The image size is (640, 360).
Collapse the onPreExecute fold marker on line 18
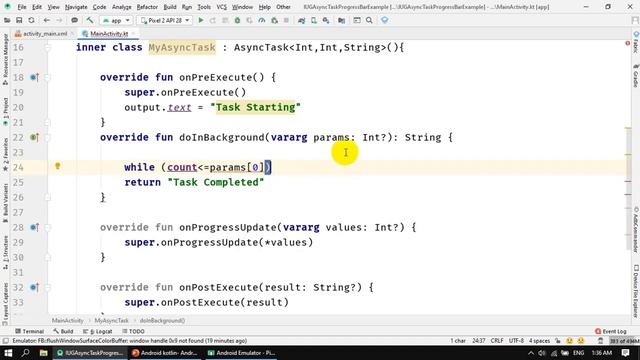(47, 77)
